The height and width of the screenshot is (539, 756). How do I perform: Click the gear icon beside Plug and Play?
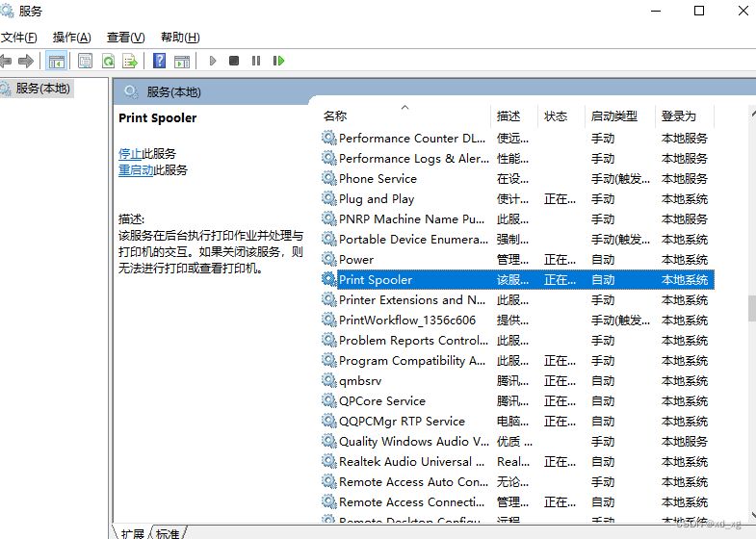(328, 198)
